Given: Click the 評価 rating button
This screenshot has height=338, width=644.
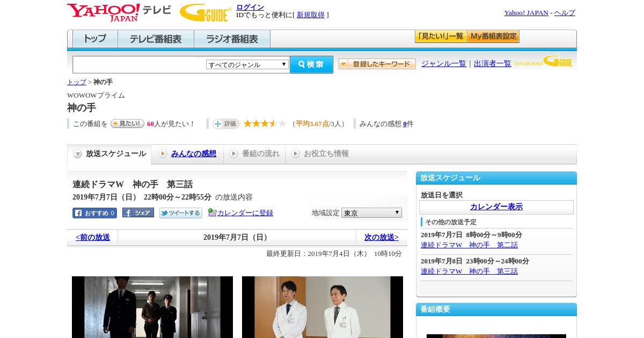Looking at the screenshot, I should coord(226,124).
